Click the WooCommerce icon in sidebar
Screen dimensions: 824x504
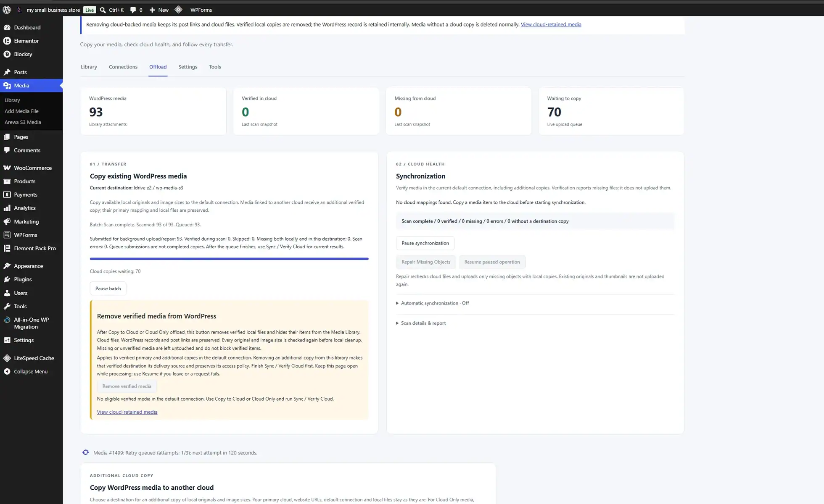coord(7,168)
